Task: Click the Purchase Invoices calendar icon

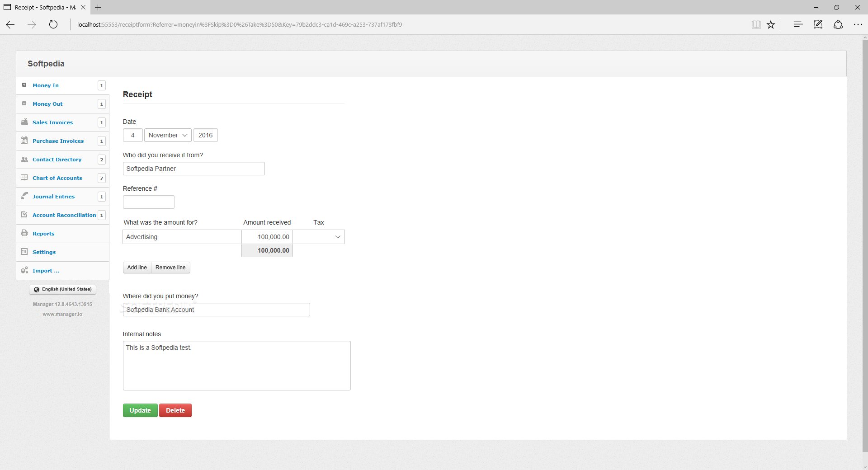Action: pos(24,141)
